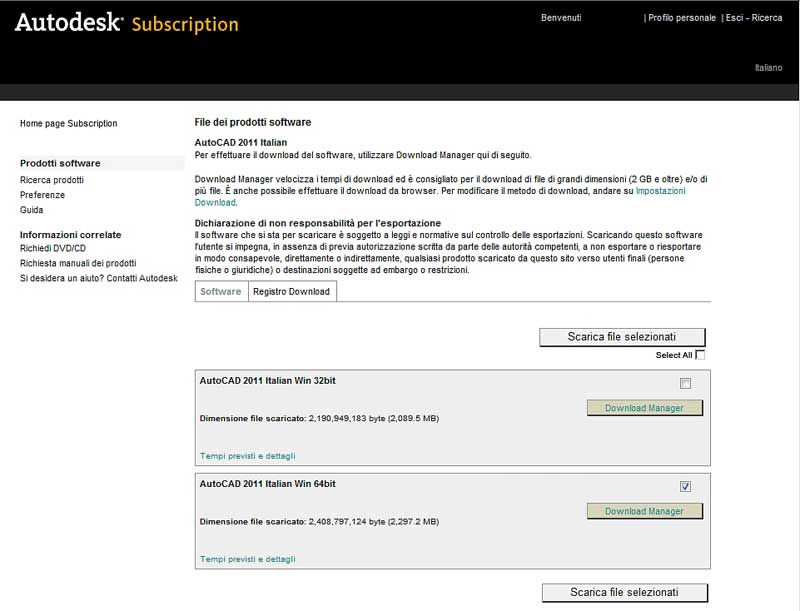The width and height of the screenshot is (800, 611).
Task: Go to Home page Subscription
Action: (68, 123)
